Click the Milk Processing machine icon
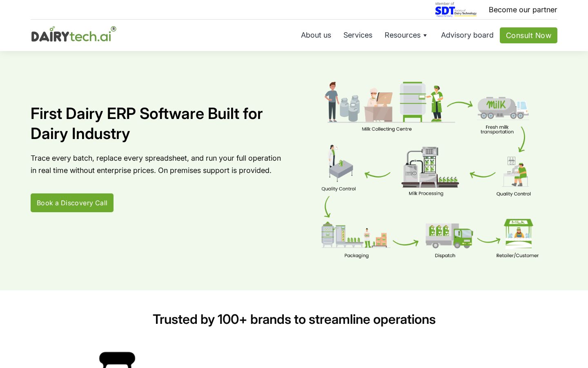Image resolution: width=588 pixels, height=368 pixels. 430,167
